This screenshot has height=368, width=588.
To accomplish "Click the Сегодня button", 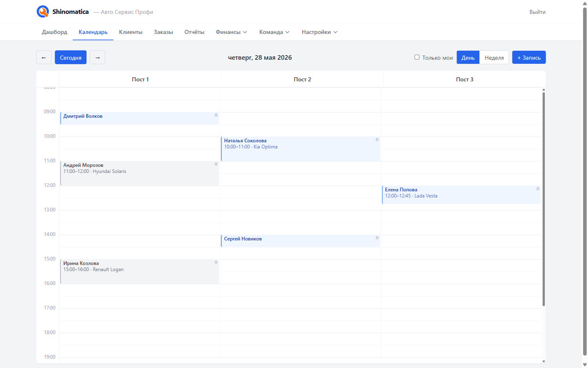I will coord(71,57).
